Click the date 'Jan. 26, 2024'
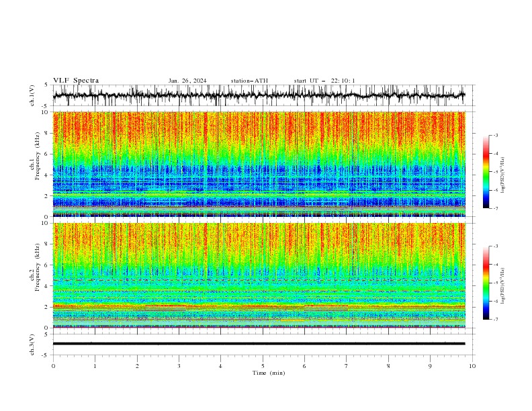The width and height of the screenshot is (532, 411). click(187, 81)
